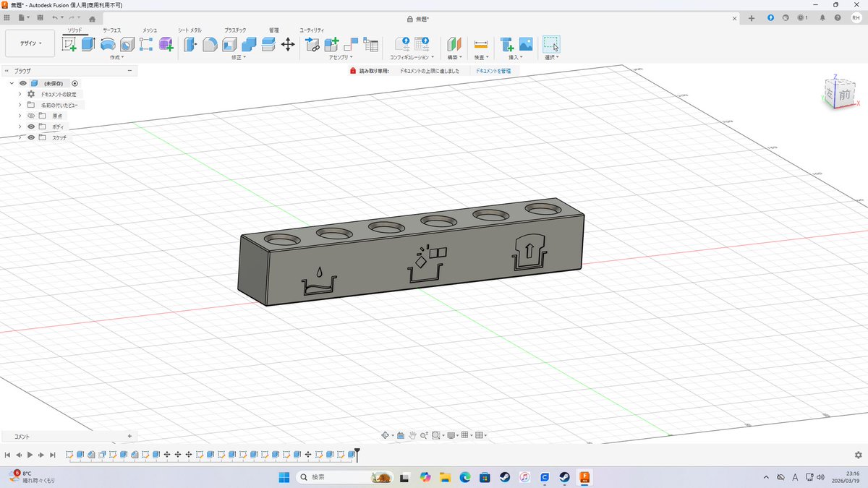
Task: Open the コンフィギュレーション dropdown menu
Action: [412, 57]
